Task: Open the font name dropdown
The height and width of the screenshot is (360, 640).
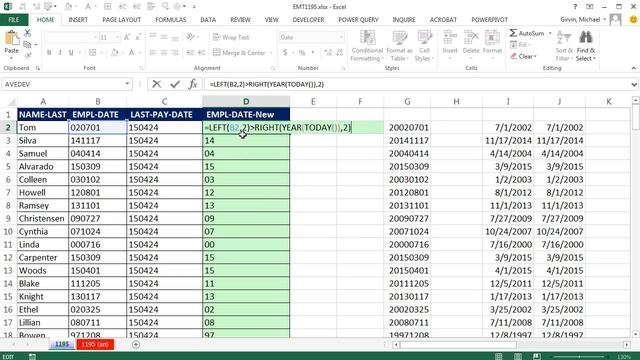Action: [96, 37]
